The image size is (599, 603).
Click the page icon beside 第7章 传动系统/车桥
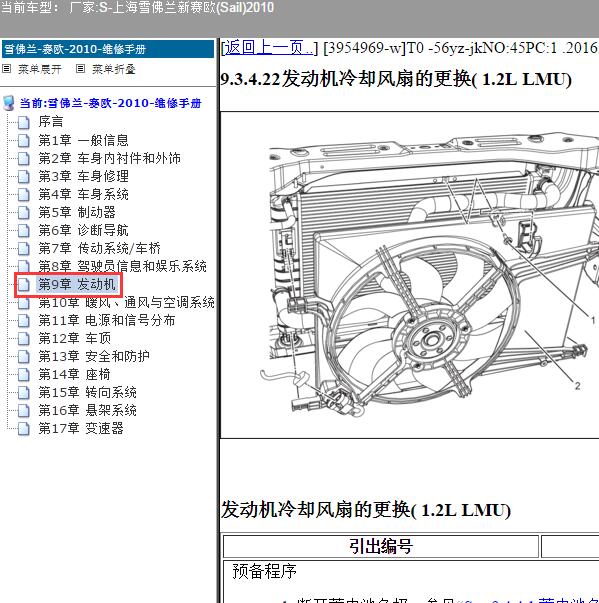(24, 248)
